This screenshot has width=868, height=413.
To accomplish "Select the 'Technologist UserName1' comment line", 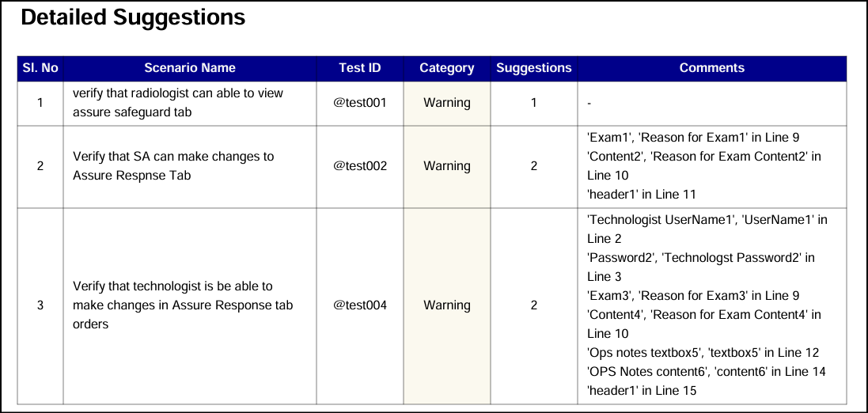I will pos(707,220).
